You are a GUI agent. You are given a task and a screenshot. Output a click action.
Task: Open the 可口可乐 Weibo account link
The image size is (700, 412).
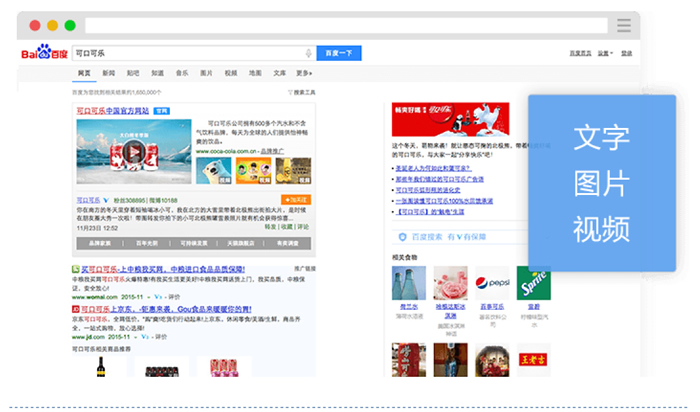pyautogui.click(x=88, y=200)
